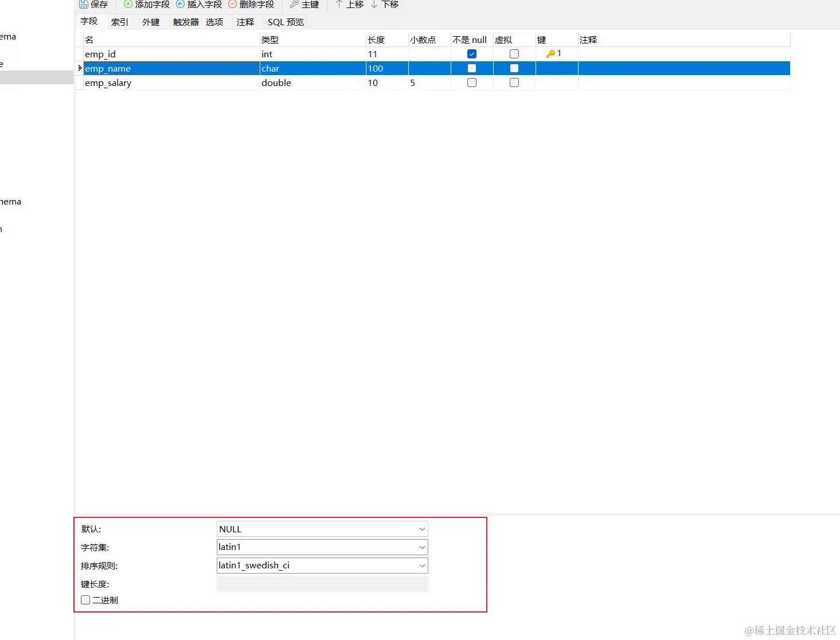The width and height of the screenshot is (840, 640).
Task: Click the Insert Field (插入字段) icon
Action: click(181, 4)
